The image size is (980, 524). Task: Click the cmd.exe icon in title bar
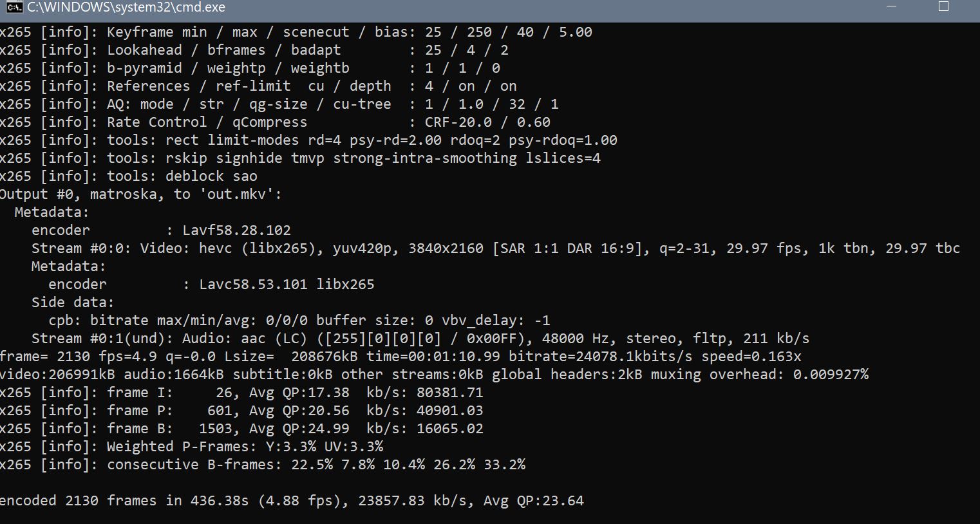point(12,8)
